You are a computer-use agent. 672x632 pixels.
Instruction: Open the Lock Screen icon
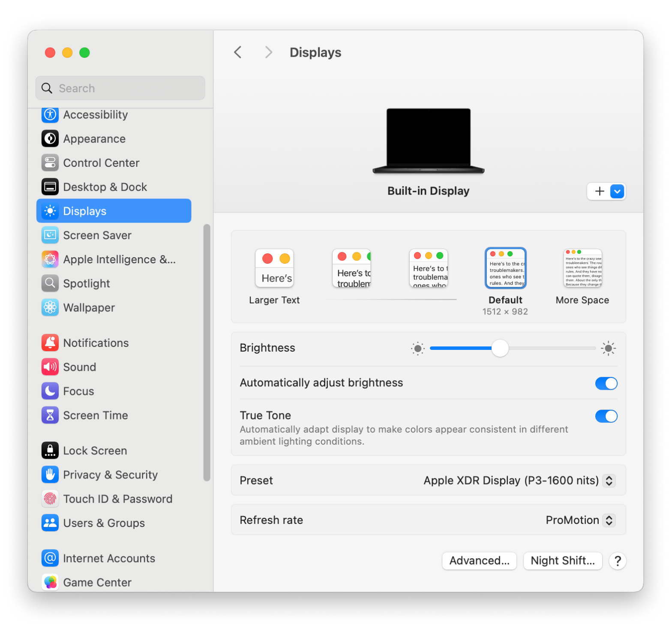(50, 450)
